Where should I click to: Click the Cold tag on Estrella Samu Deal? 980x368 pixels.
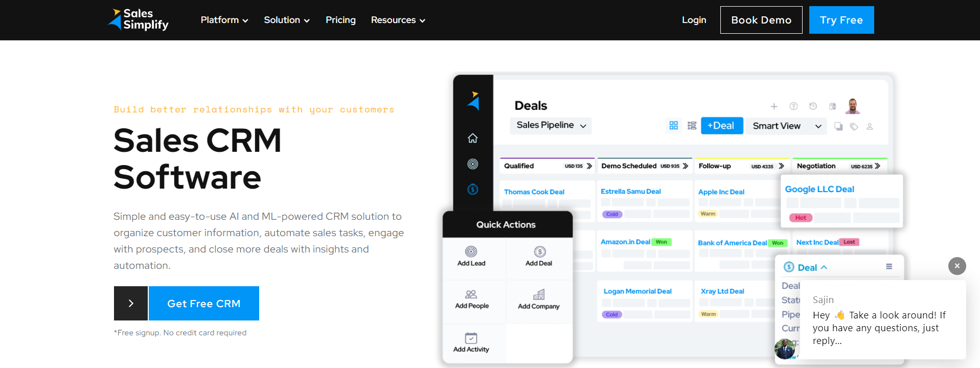(x=612, y=214)
